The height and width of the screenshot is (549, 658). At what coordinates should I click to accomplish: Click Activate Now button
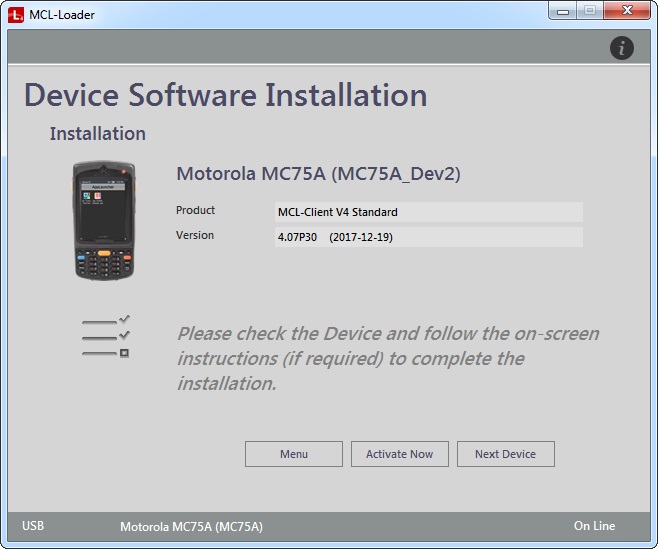click(400, 454)
